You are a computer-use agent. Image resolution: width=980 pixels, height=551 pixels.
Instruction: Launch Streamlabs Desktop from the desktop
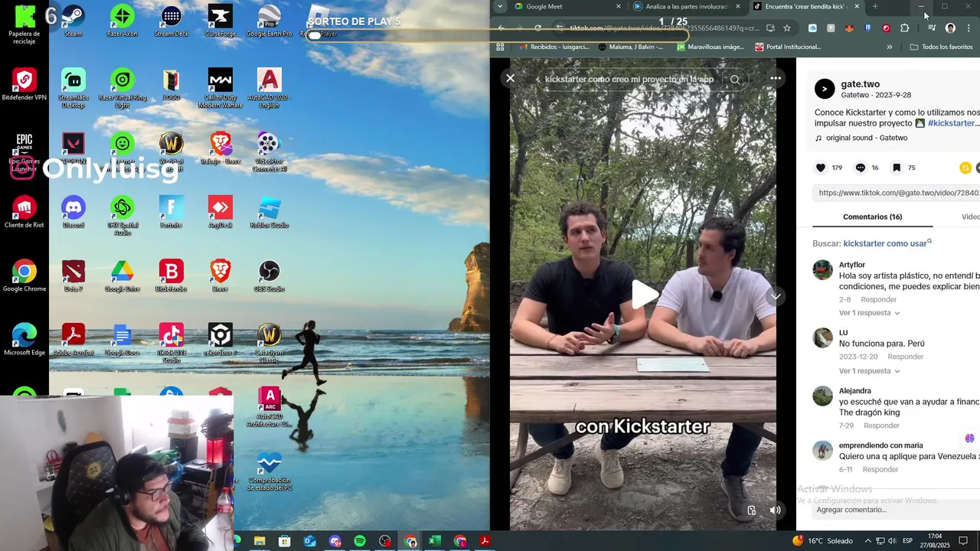coord(73,88)
